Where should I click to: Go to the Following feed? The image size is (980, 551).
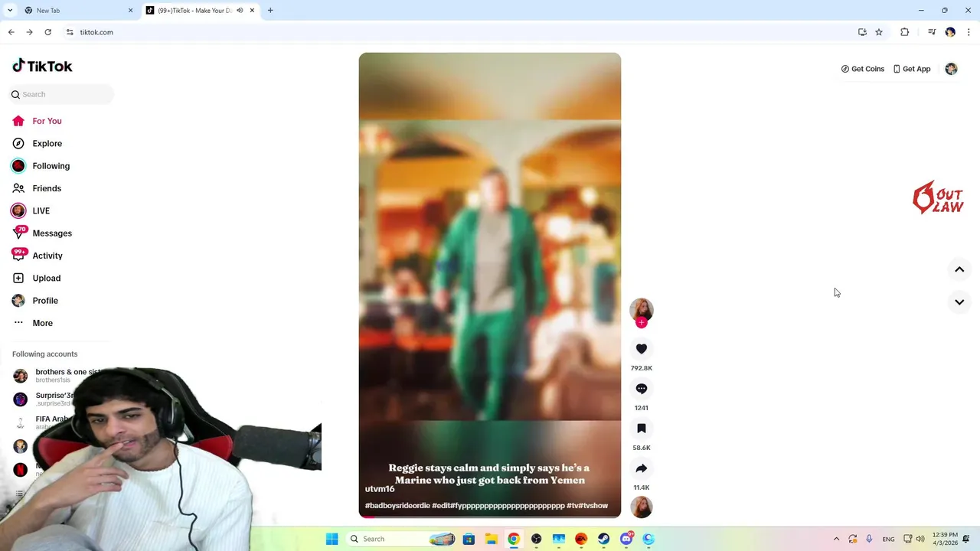[41, 166]
